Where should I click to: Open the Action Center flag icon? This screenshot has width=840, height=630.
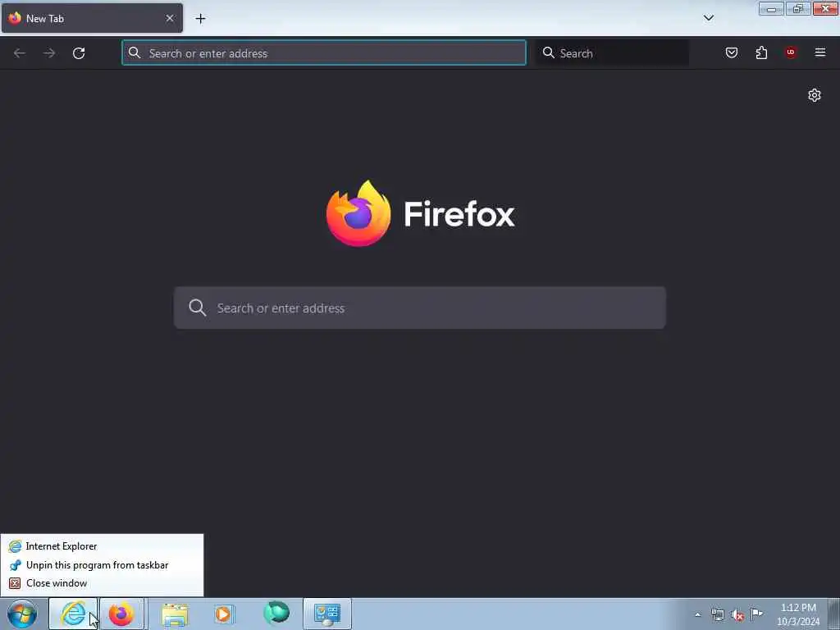pyautogui.click(x=757, y=614)
